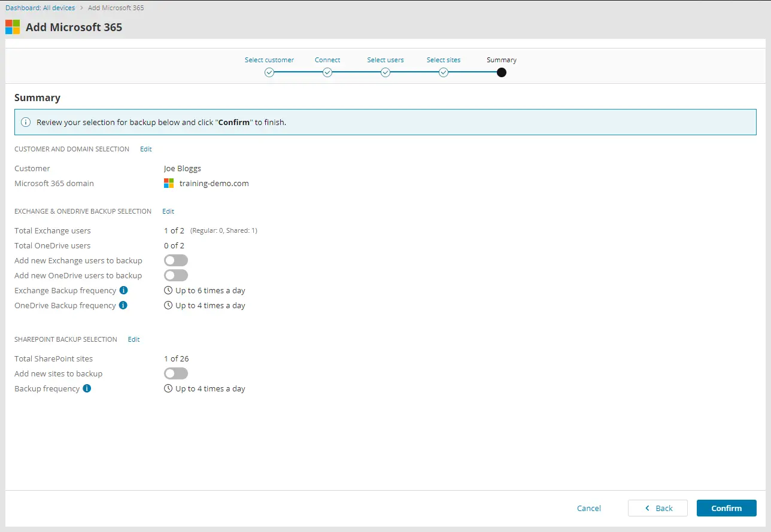
Task: Click the 1 of 2 Exchange users value
Action: pyautogui.click(x=174, y=230)
